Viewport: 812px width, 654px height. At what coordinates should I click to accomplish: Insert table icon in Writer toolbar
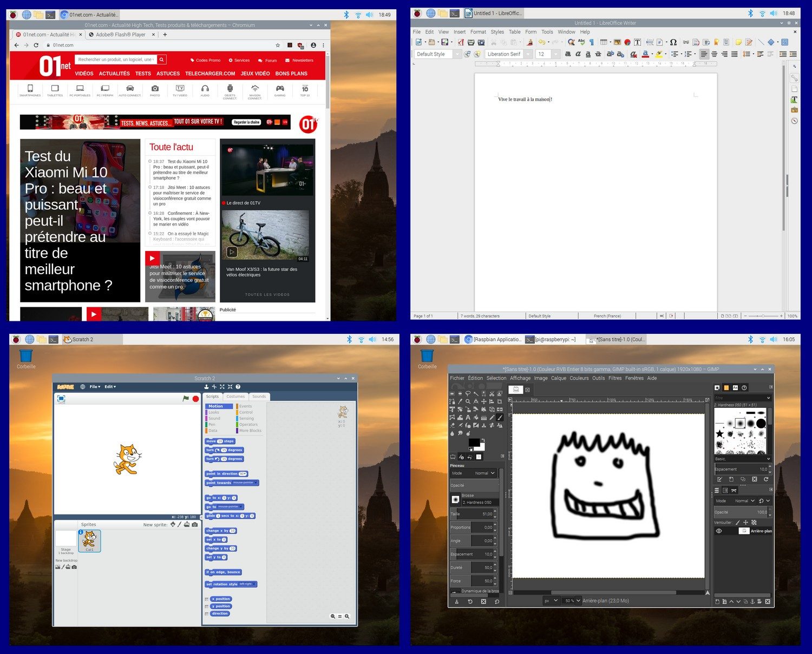click(603, 42)
